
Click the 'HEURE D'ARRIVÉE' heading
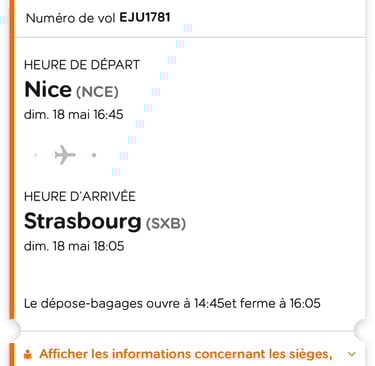(x=80, y=196)
